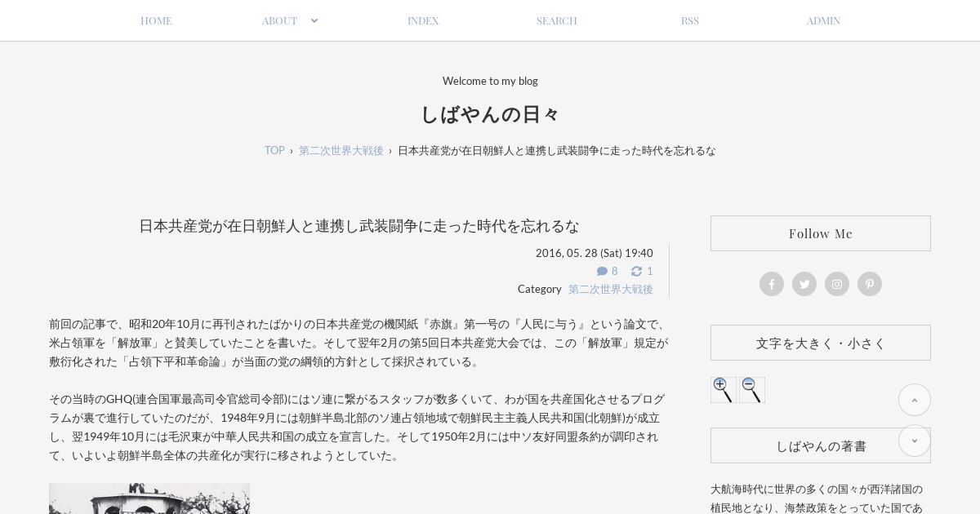Click paragraph beginning その当時のGHQ

click(x=357, y=427)
